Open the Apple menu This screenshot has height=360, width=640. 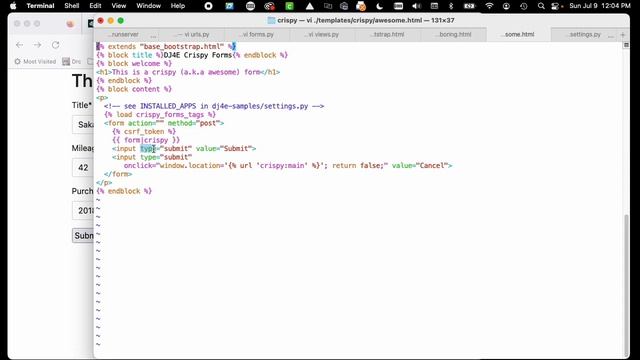pyautogui.click(x=13, y=6)
